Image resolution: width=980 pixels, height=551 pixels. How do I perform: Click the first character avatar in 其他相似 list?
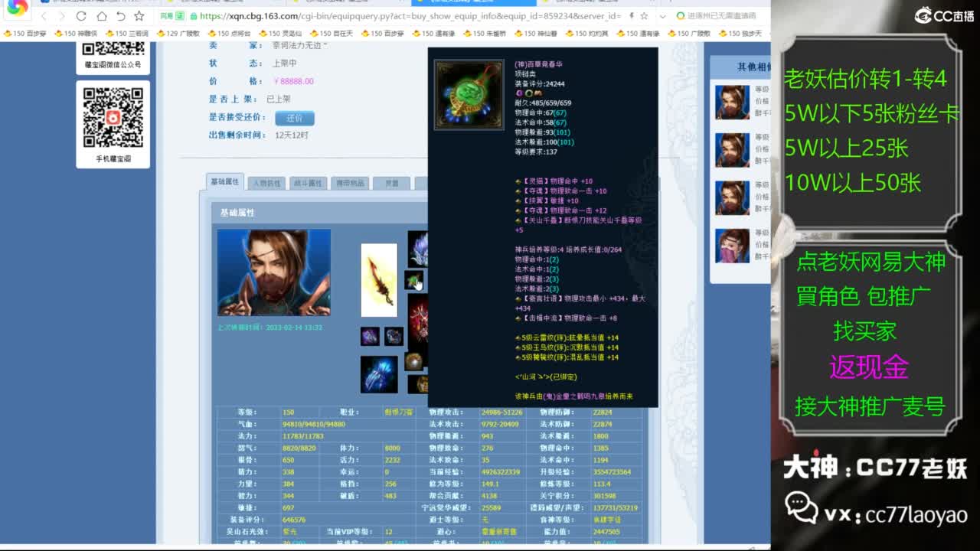[x=732, y=102]
